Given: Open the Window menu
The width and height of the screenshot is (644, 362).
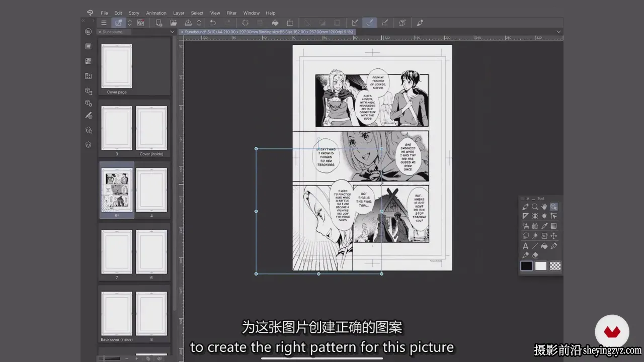Looking at the screenshot, I should click(251, 13).
